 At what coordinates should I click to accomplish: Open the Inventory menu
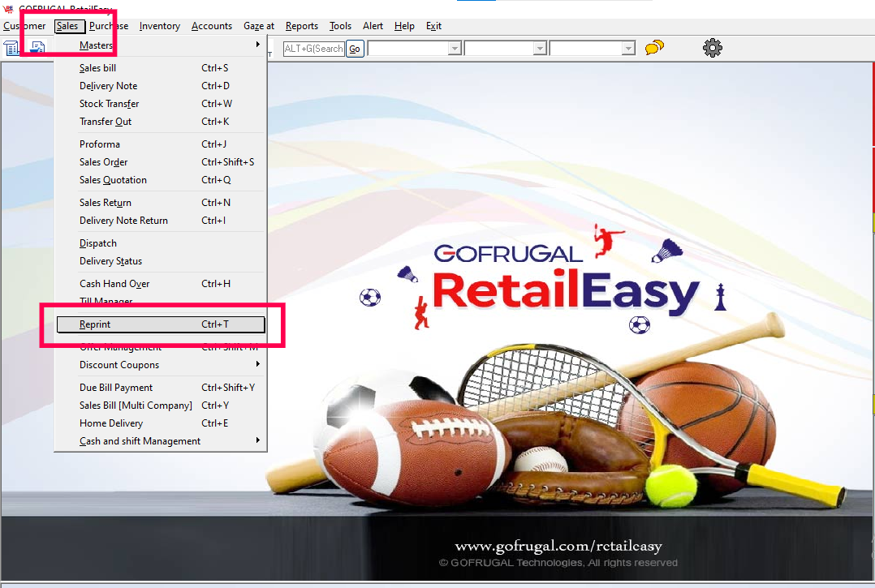click(160, 26)
